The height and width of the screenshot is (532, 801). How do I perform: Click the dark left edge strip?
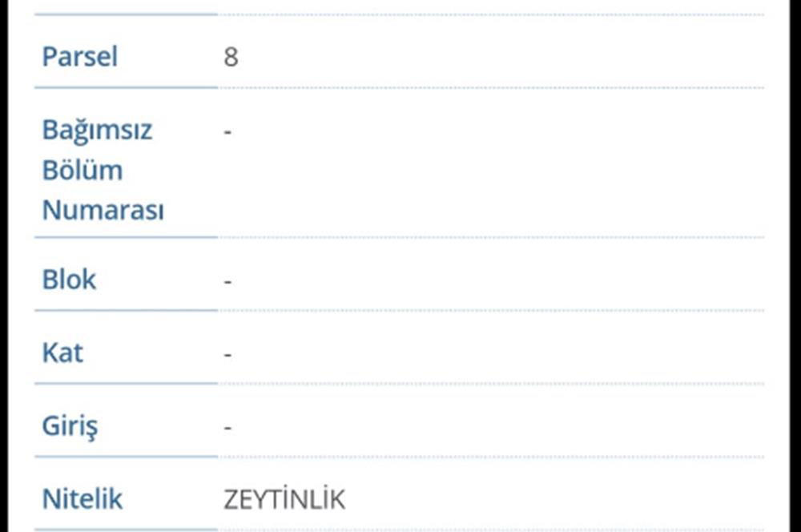click(4, 266)
